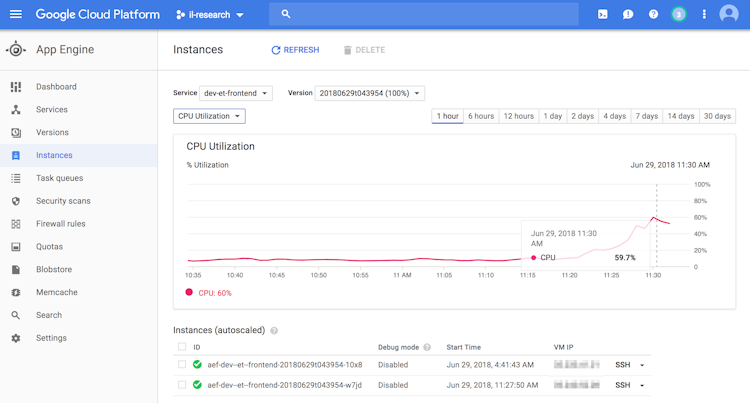This screenshot has height=403, width=750.
Task: Select the 7 days time range
Action: coord(646,116)
